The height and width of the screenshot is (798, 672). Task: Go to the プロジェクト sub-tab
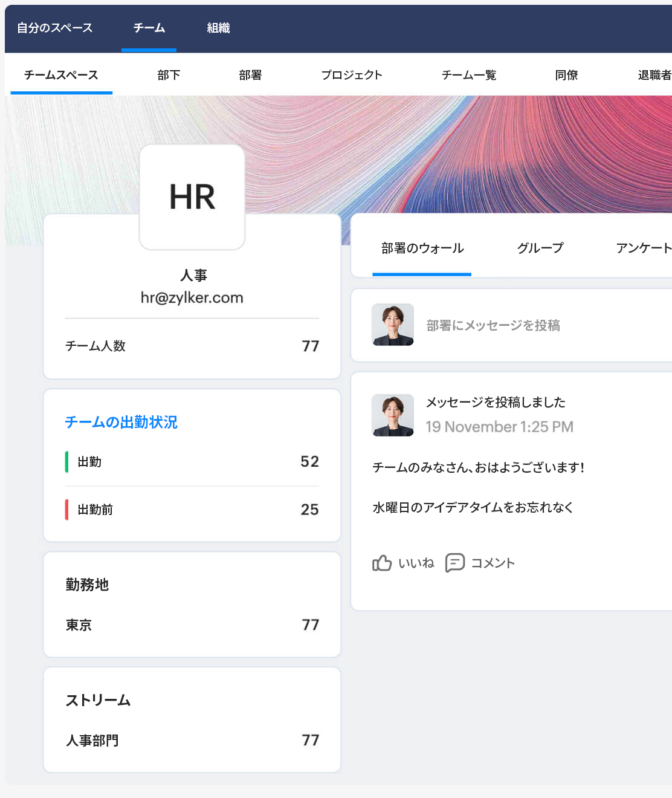coord(352,75)
